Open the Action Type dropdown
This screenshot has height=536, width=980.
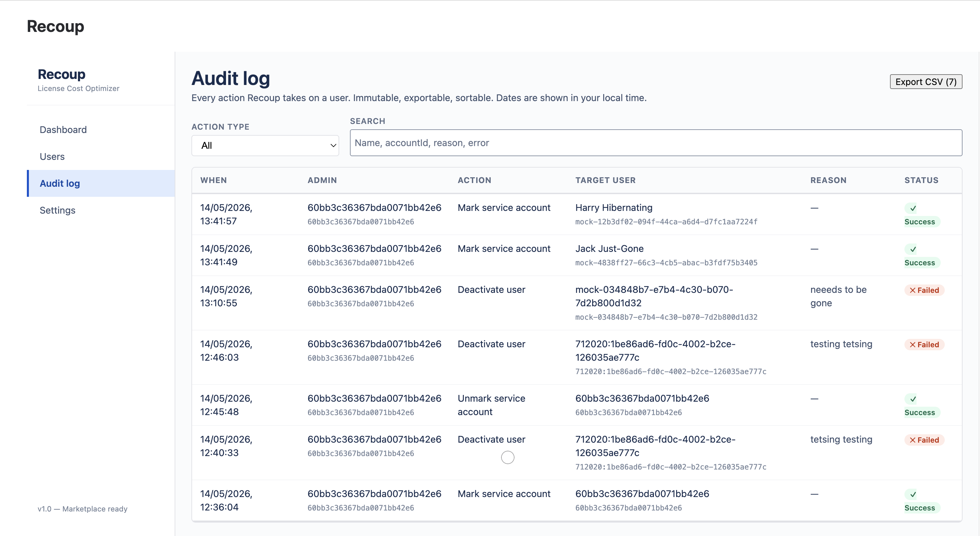(x=265, y=145)
